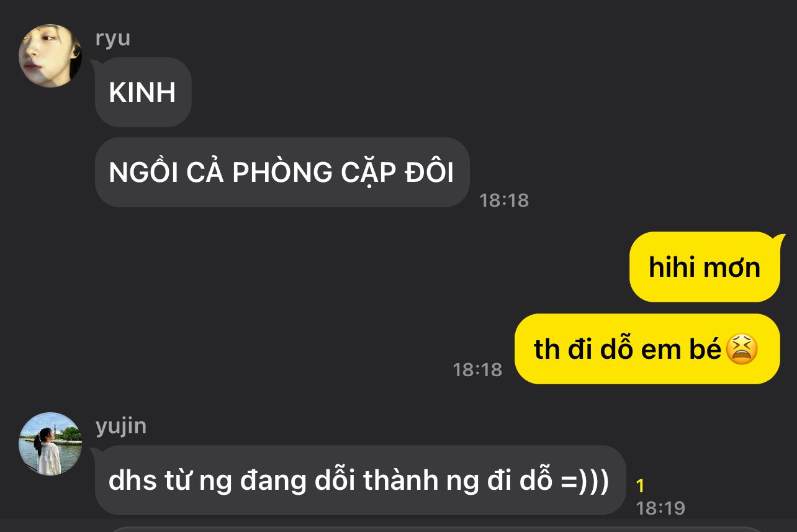Click the yellow unread count 1
797x532 pixels.
(x=641, y=486)
